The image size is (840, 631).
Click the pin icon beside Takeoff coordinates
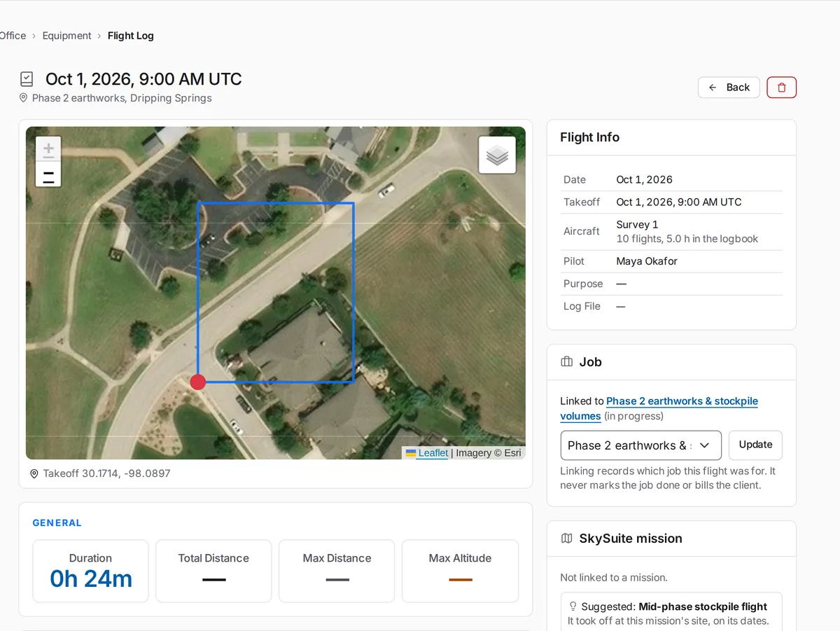[34, 474]
